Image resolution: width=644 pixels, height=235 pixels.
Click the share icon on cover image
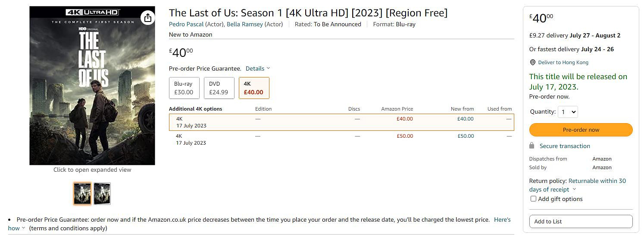pos(147,18)
